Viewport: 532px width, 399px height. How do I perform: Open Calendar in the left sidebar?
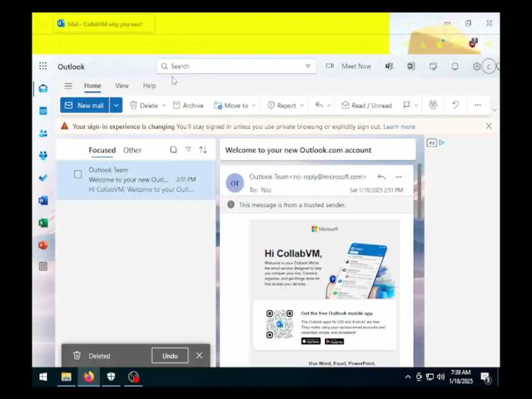coord(43,111)
